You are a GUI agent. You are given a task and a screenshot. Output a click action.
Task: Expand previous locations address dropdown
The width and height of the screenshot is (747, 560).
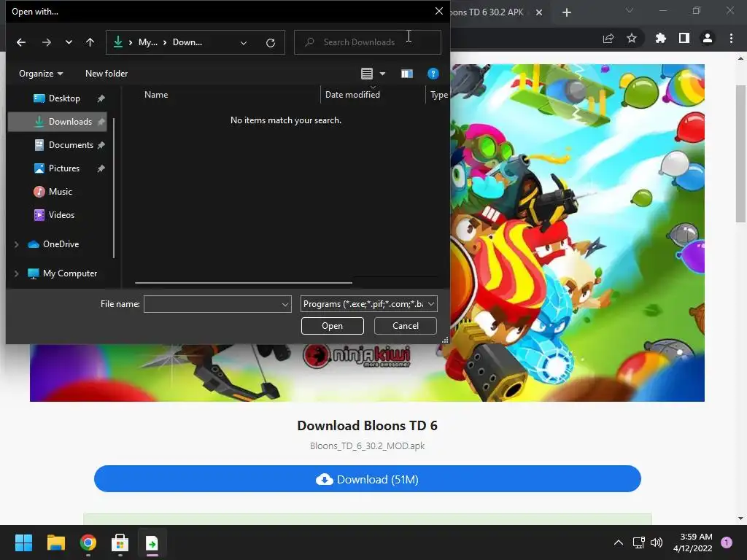[x=244, y=43]
